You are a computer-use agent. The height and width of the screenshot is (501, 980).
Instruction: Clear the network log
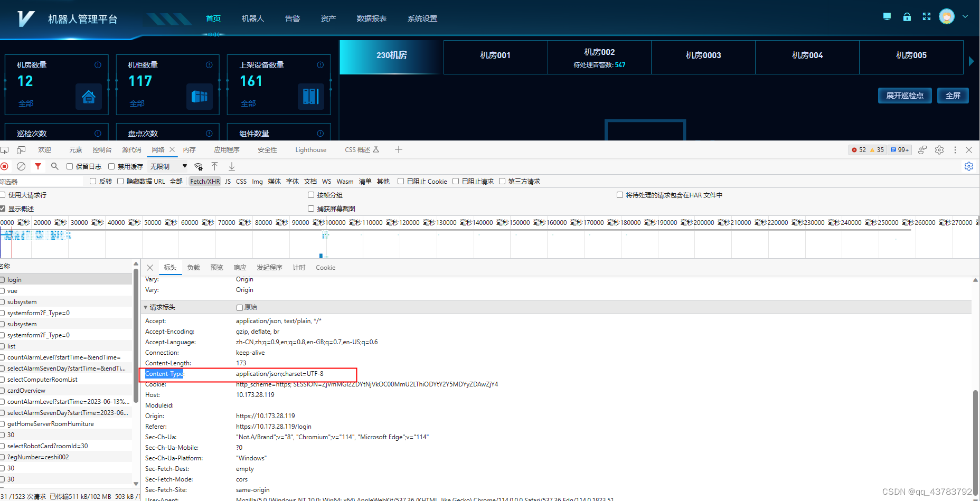[21, 166]
